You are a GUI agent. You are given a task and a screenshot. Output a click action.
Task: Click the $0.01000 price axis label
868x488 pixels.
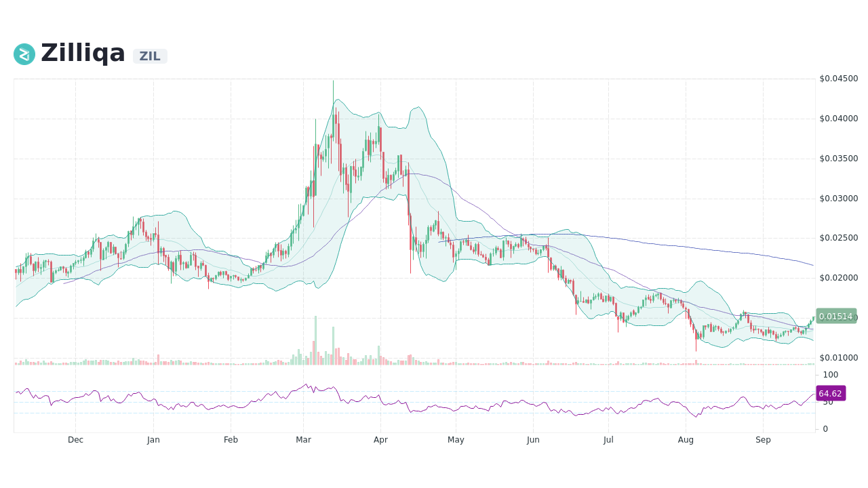[x=839, y=358]
